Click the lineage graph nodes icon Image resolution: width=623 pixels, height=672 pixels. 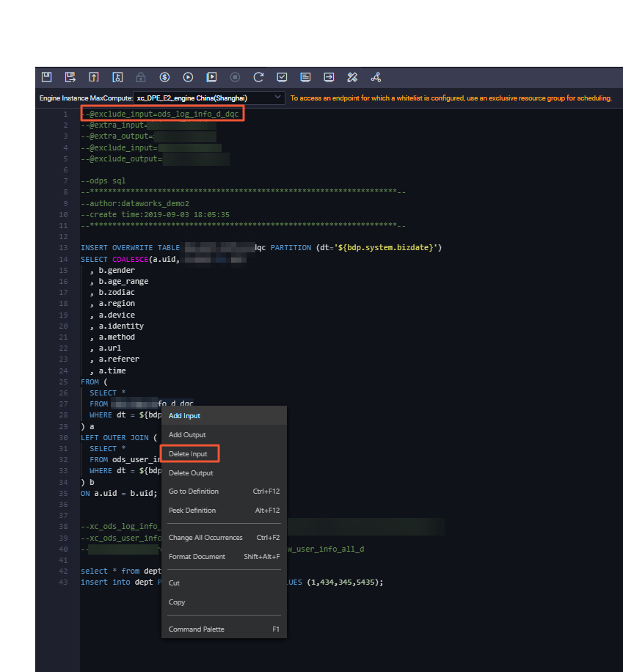click(376, 77)
